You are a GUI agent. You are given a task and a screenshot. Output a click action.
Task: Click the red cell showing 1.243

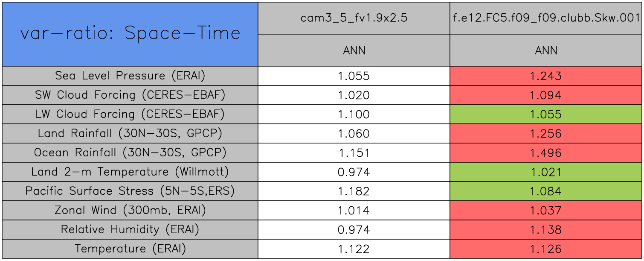pos(546,76)
